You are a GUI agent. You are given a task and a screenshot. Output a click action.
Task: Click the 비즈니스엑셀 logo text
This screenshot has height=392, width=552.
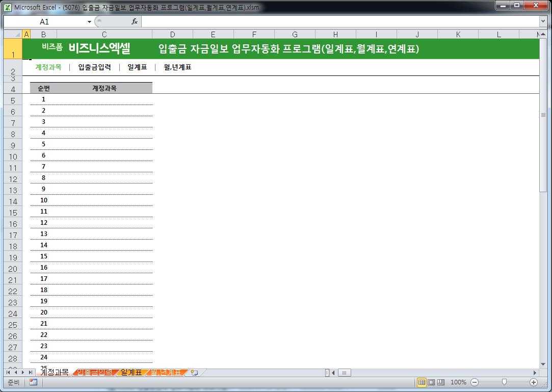[x=99, y=48]
